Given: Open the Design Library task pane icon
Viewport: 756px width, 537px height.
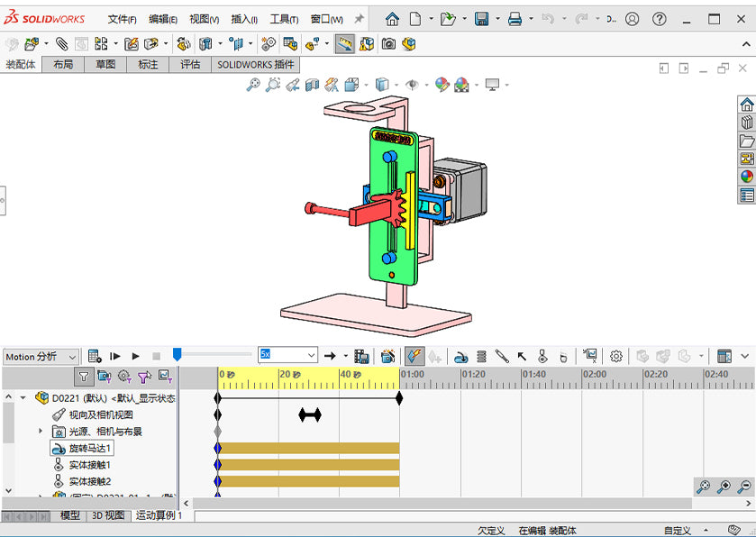Looking at the screenshot, I should tap(747, 122).
